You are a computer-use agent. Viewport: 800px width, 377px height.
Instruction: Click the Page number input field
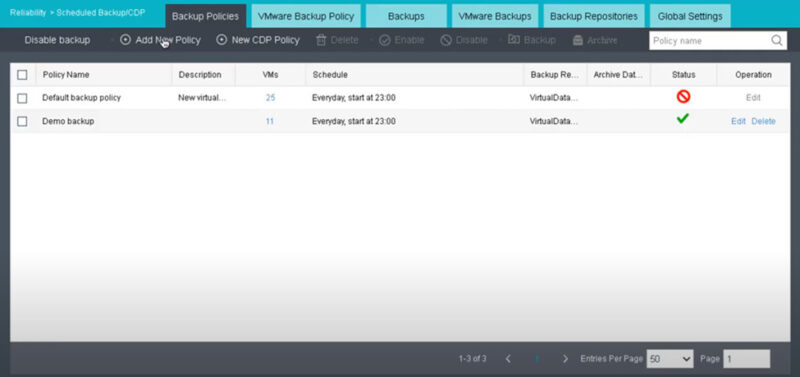(746, 359)
